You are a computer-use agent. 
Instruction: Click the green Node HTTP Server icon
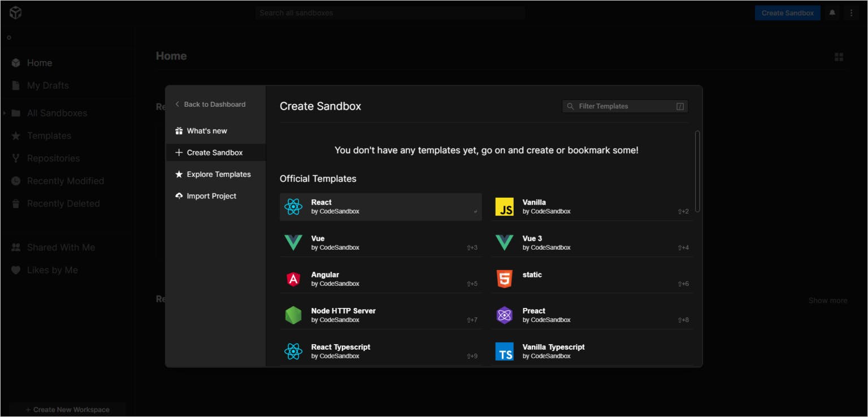[293, 315]
